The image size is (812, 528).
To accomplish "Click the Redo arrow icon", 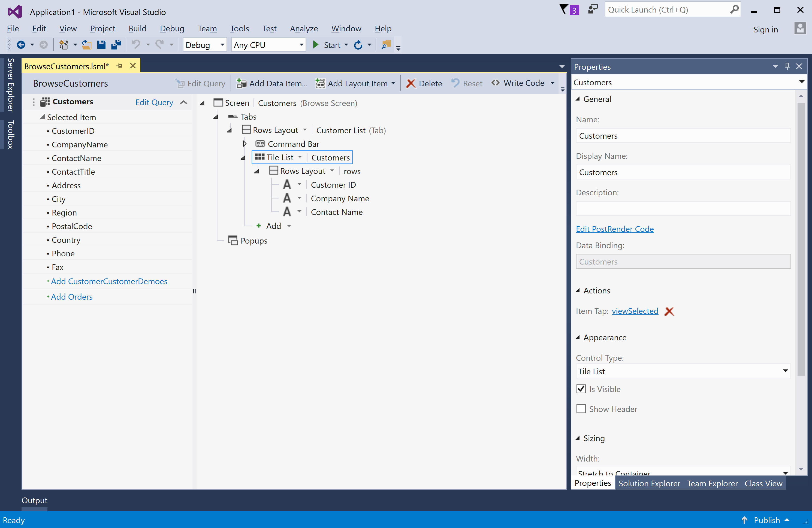I will pyautogui.click(x=160, y=44).
